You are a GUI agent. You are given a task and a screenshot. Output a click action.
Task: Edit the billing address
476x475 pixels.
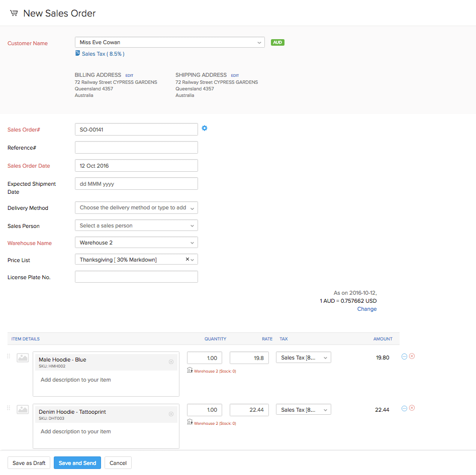(x=129, y=75)
